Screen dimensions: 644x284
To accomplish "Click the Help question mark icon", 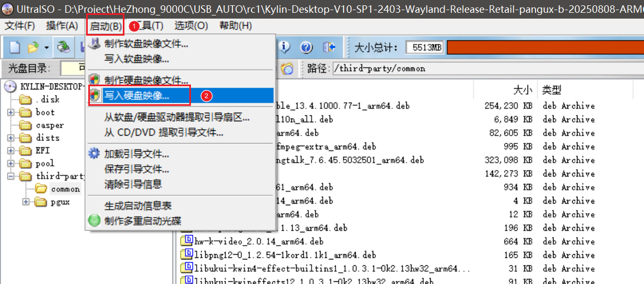I will click(306, 47).
